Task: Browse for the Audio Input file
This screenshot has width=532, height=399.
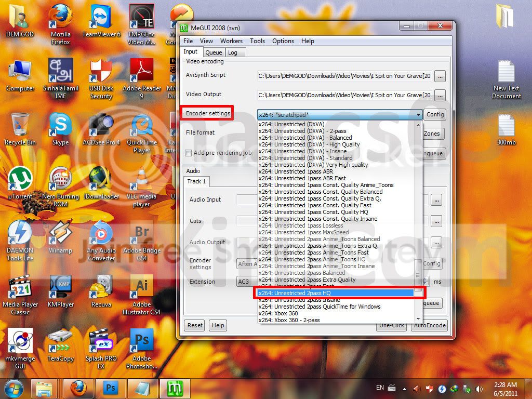Action: [436, 200]
